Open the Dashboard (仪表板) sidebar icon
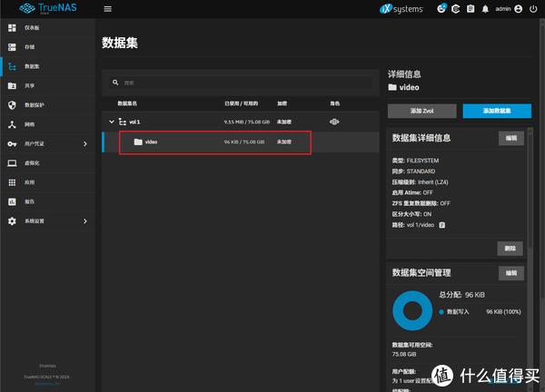545x392 pixels. point(12,28)
